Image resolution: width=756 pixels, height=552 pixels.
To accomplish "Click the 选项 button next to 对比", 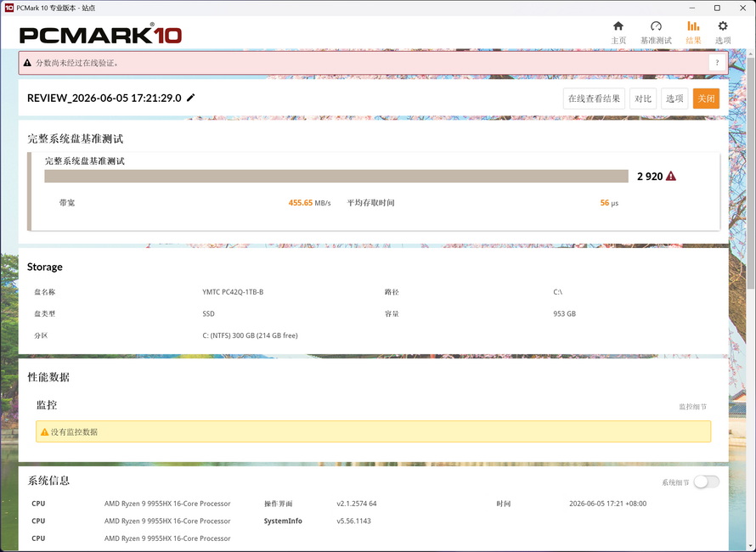I will tap(674, 99).
